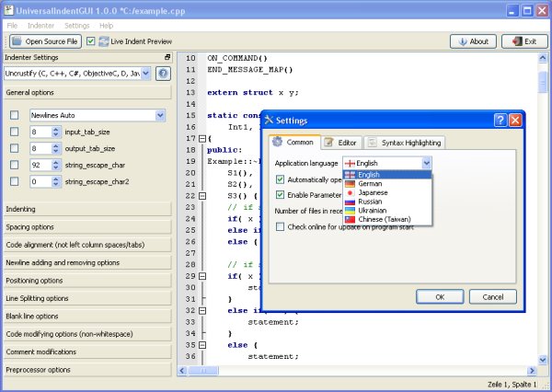The width and height of the screenshot is (552, 392).
Task: Expand the Indenting options section
Action: coord(87,209)
